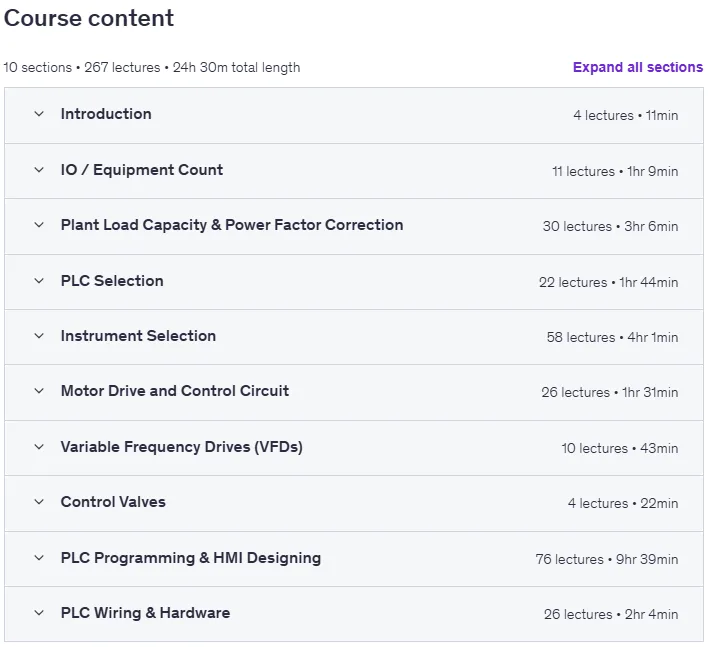Click chevron next to PLC Selection
The width and height of the screenshot is (710, 647).
39,281
